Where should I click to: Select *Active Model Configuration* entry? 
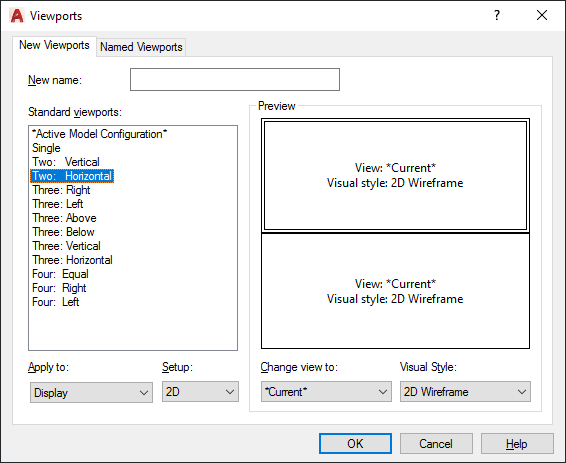(99, 134)
